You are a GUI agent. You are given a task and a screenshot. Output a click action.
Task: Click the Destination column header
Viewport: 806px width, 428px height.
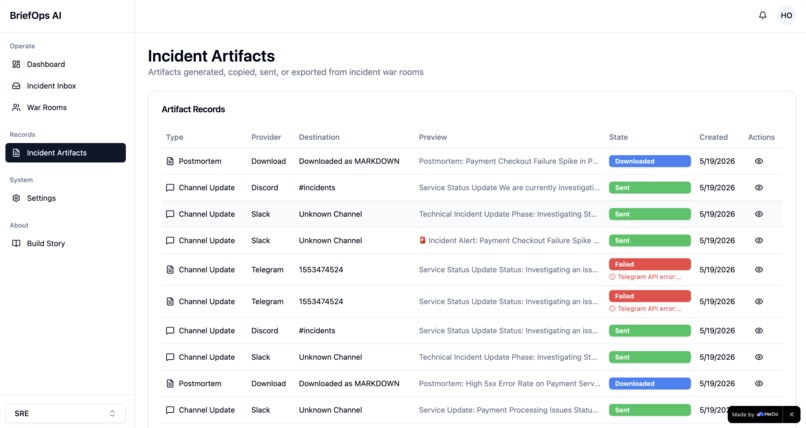[319, 137]
